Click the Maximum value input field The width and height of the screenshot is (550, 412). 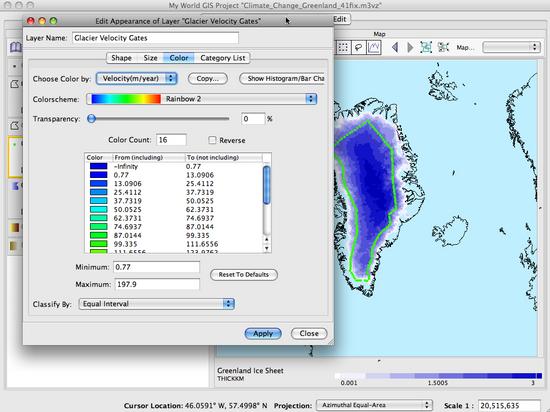click(157, 284)
